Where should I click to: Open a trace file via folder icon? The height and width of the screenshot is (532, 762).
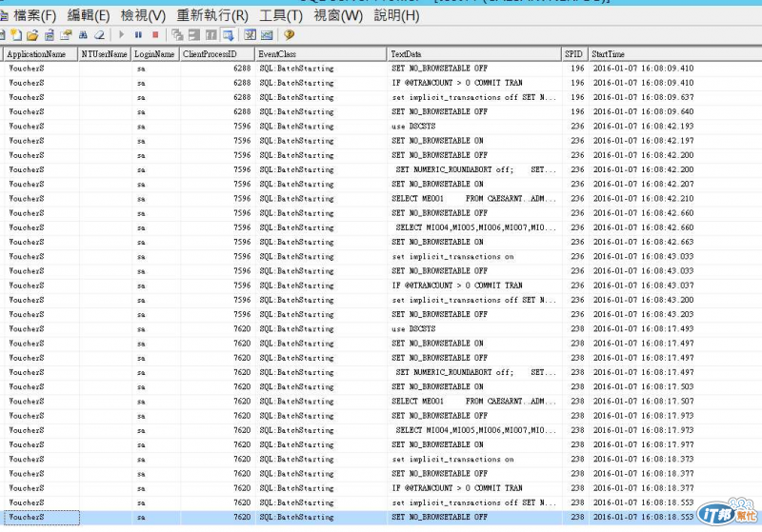tap(32, 35)
